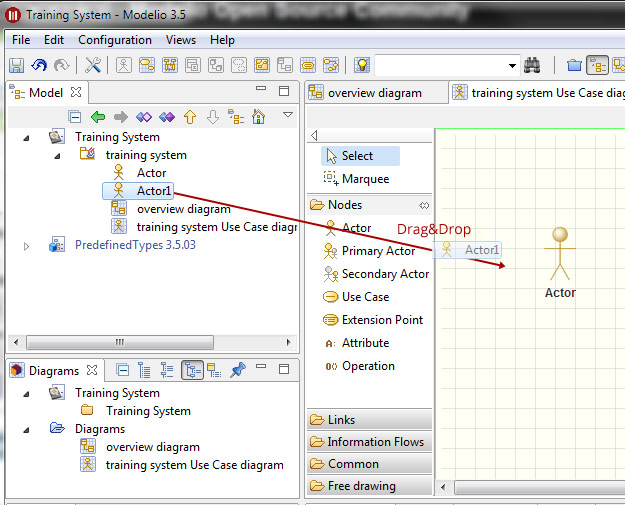Toggle the pressed tree view mode in Diagrams panel
This screenshot has height=505, width=625.
[193, 370]
